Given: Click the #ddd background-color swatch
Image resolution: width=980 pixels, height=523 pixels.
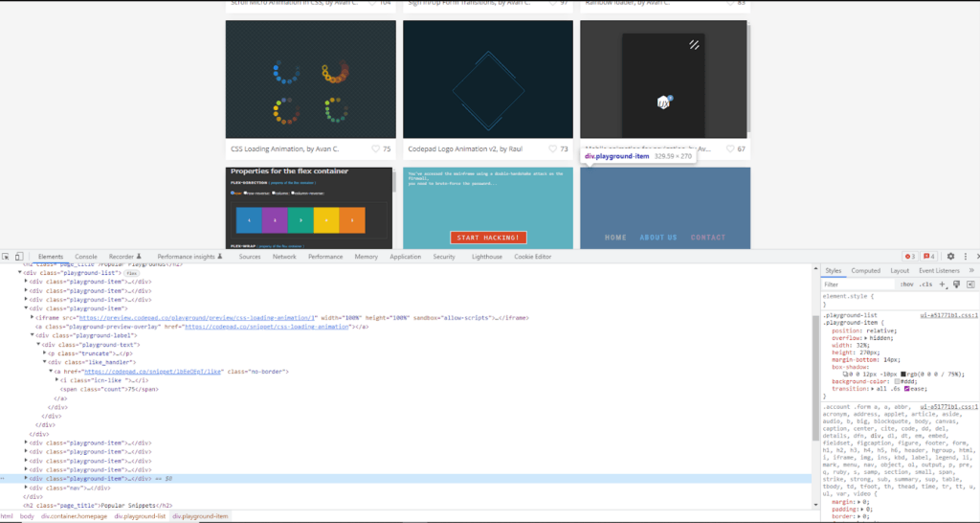Looking at the screenshot, I should point(898,381).
